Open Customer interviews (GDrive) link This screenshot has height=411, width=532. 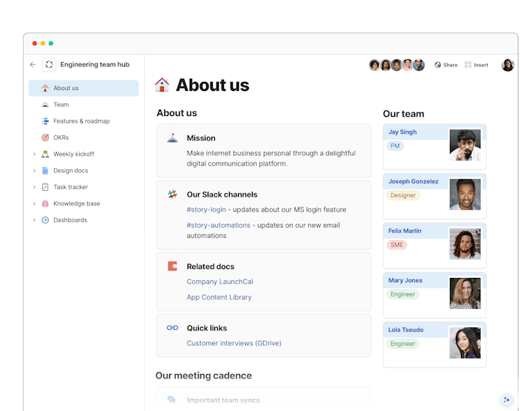233,343
